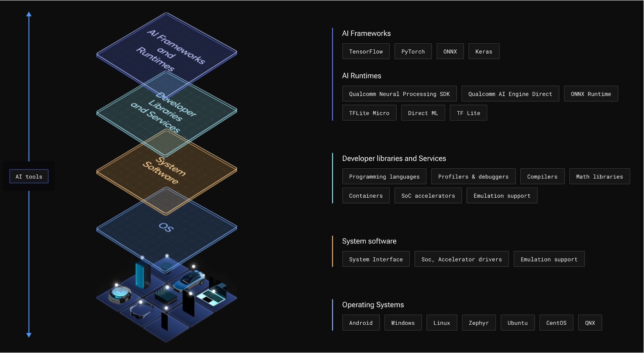Click the System Software diagram layer
The height and width of the screenshot is (353, 644).
(167, 172)
